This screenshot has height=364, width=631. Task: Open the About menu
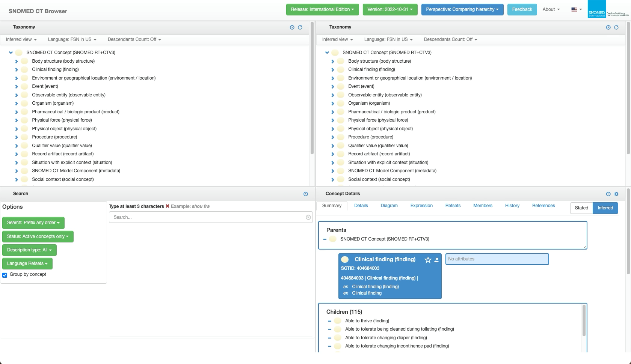click(x=551, y=9)
